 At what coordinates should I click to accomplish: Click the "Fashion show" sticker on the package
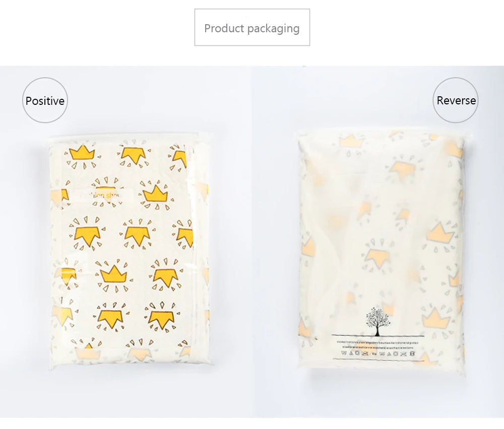tap(101, 196)
